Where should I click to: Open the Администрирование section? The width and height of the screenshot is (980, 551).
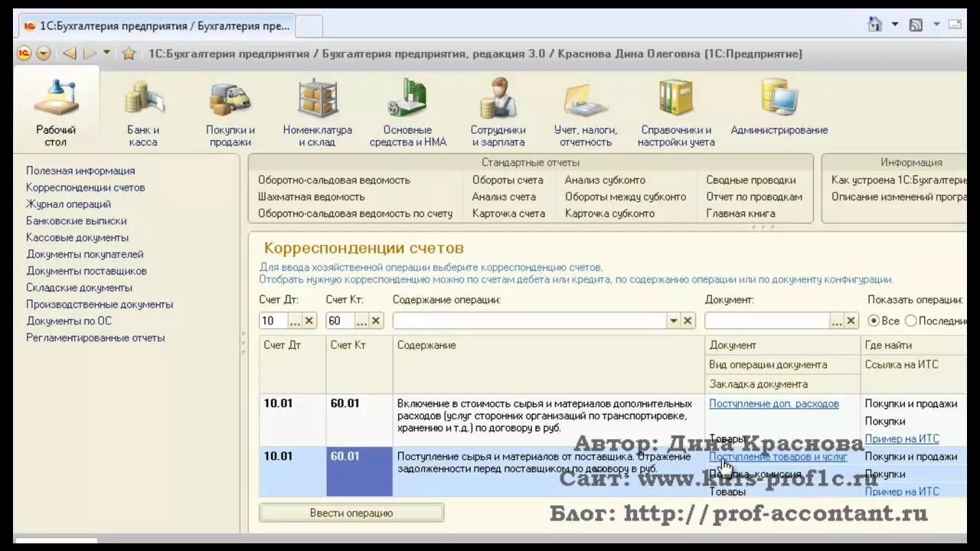pyautogui.click(x=779, y=107)
